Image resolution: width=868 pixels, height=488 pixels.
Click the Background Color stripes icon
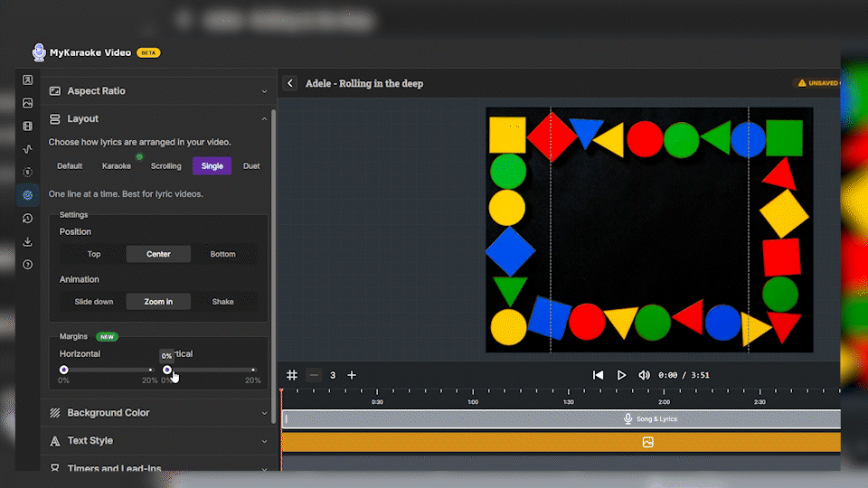pyautogui.click(x=55, y=413)
